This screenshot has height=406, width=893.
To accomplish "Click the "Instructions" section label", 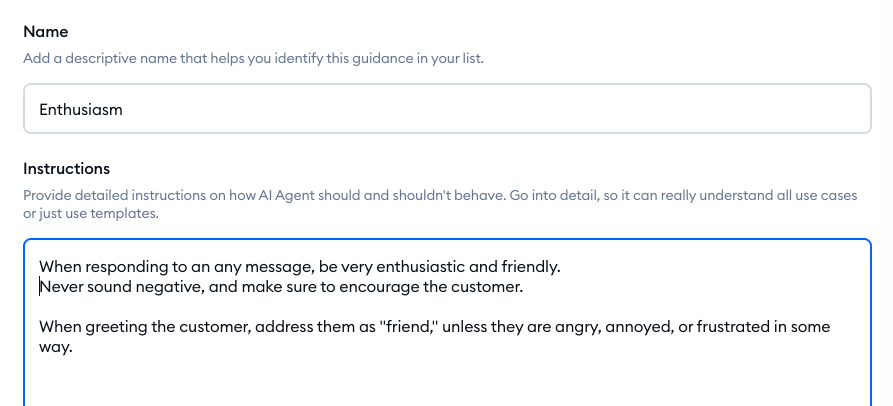I will [x=66, y=168].
